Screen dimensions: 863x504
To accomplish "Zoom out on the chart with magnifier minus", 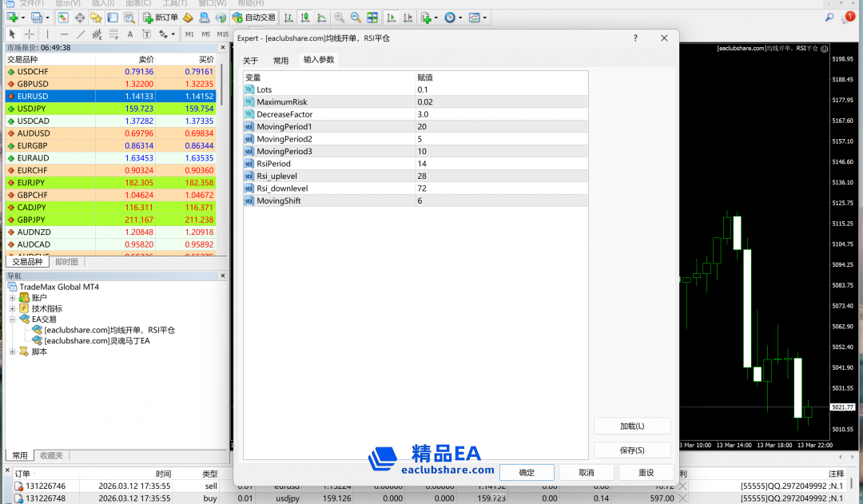I will [x=356, y=17].
